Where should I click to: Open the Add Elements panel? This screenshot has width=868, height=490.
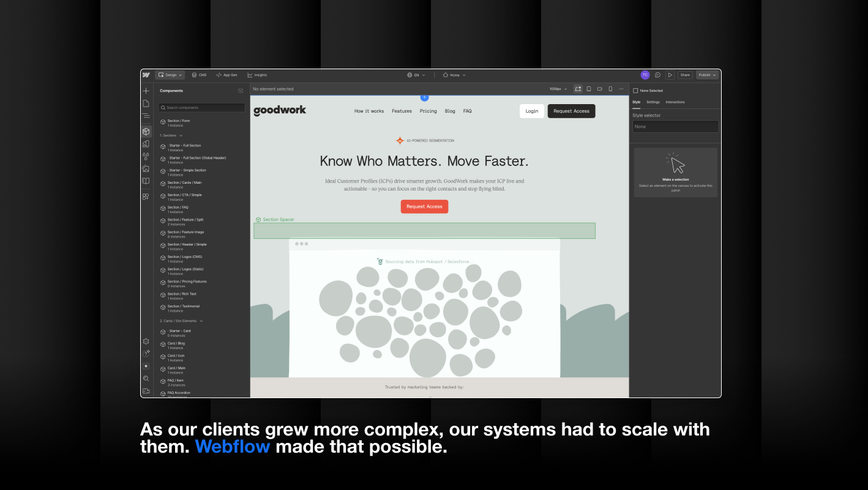(146, 90)
